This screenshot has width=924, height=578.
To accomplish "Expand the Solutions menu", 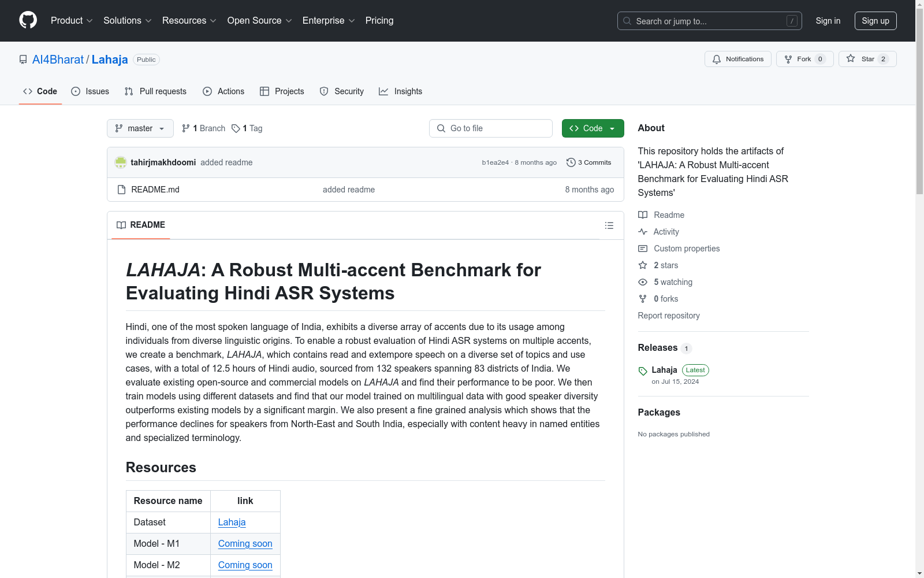I will (128, 21).
